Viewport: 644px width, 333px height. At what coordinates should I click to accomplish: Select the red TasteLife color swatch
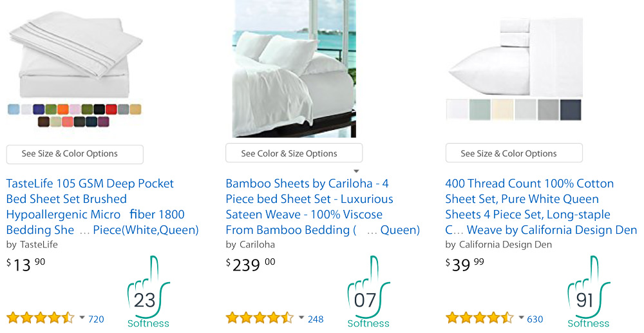tap(111, 109)
